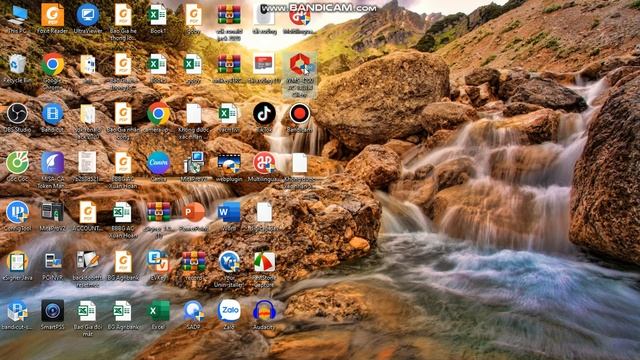Open Your Uninstaller shortcut
640x360 pixels.
(x=229, y=269)
